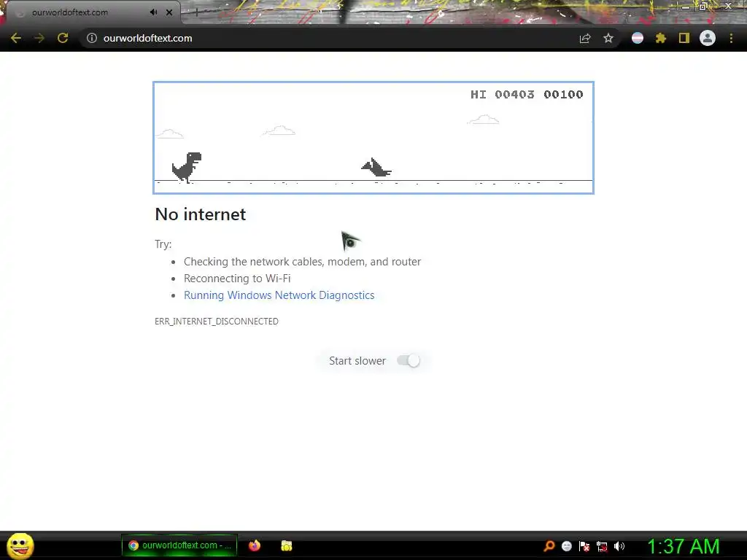Image resolution: width=747 pixels, height=560 pixels.
Task: Share this page via share icon
Action: click(585, 38)
